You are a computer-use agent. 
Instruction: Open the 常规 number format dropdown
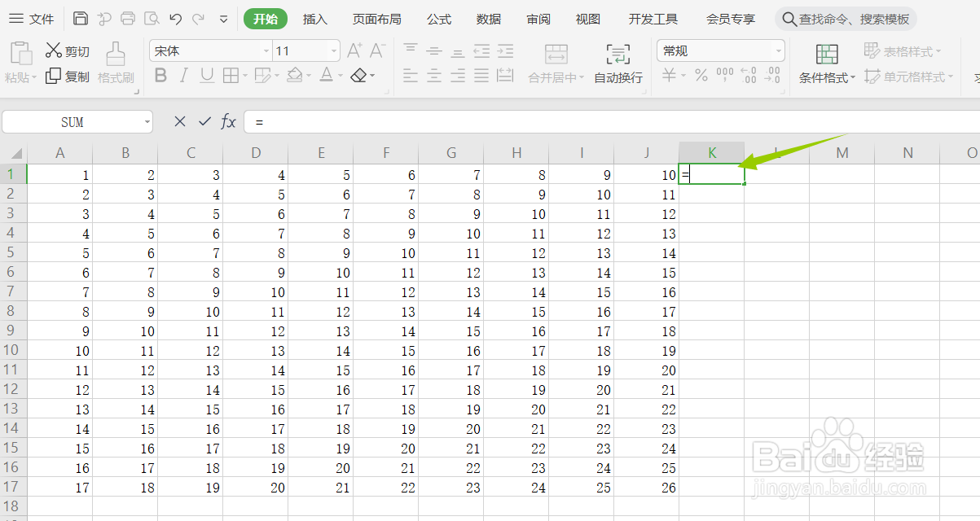click(778, 50)
